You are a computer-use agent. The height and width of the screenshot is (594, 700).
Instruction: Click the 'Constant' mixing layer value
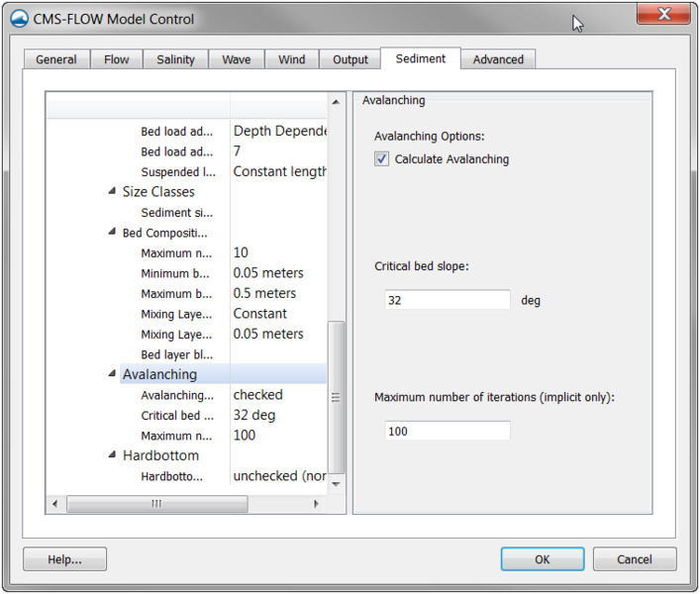pos(259,313)
